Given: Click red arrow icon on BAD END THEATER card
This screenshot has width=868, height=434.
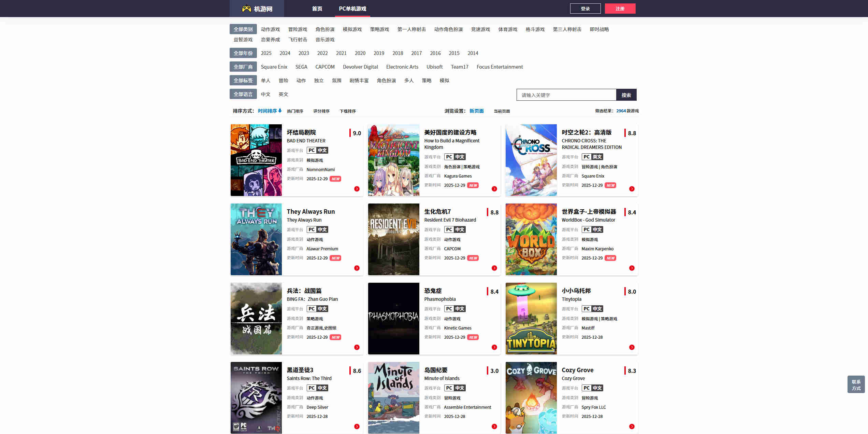Looking at the screenshot, I should pyautogui.click(x=357, y=189).
